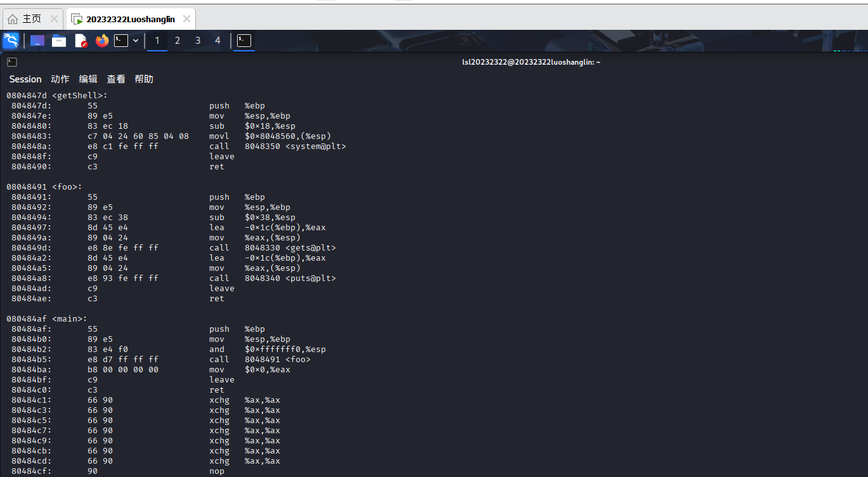
Task: Click the 'mov $0x0,%eax' instruction
Action: pos(250,370)
